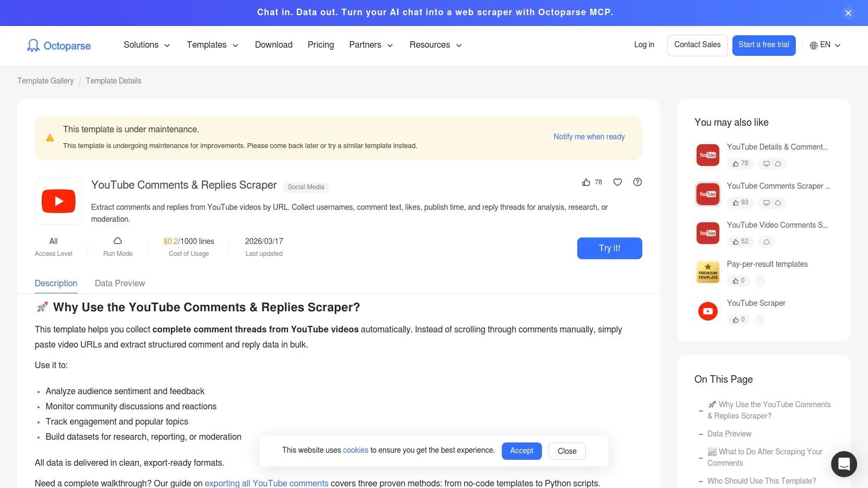Expand the Resources dropdown menu
This screenshot has width=868, height=488.
click(x=435, y=45)
